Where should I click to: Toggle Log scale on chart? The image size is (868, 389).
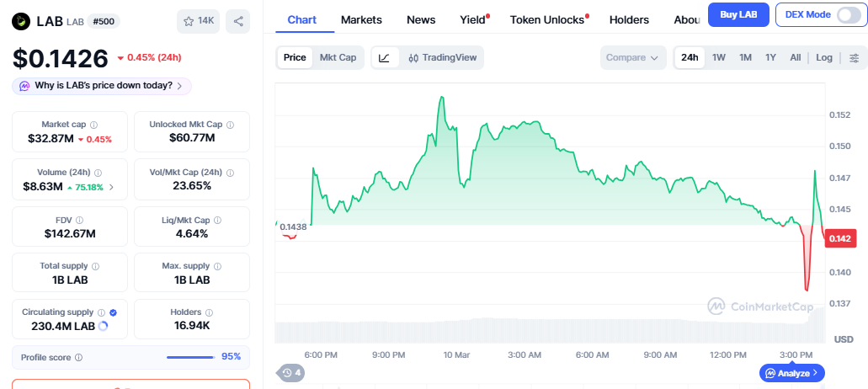pyautogui.click(x=824, y=57)
